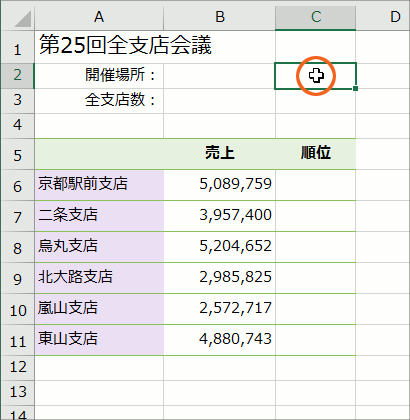Select column C header
Screen dimensions: 410x420
(316, 16)
